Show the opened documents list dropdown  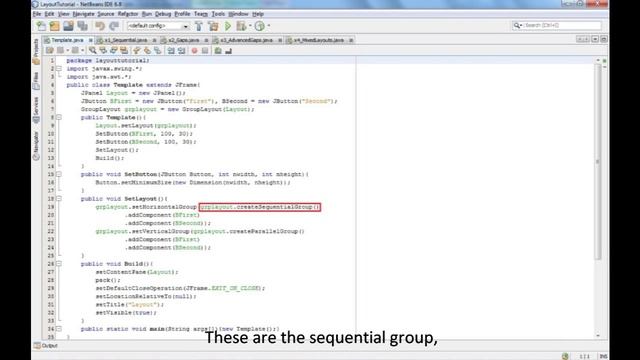coord(595,39)
